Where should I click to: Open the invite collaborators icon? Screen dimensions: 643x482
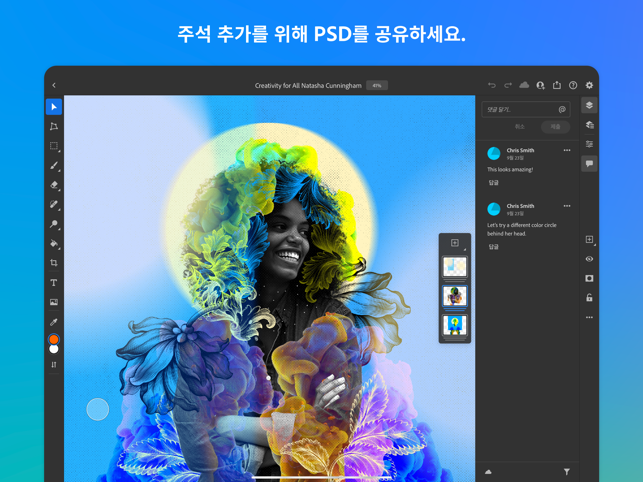(x=540, y=85)
